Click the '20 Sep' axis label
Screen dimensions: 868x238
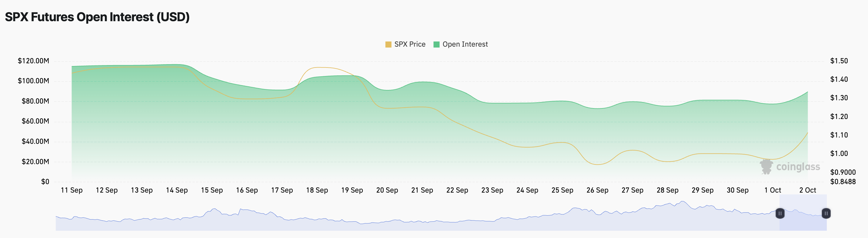[x=387, y=190]
